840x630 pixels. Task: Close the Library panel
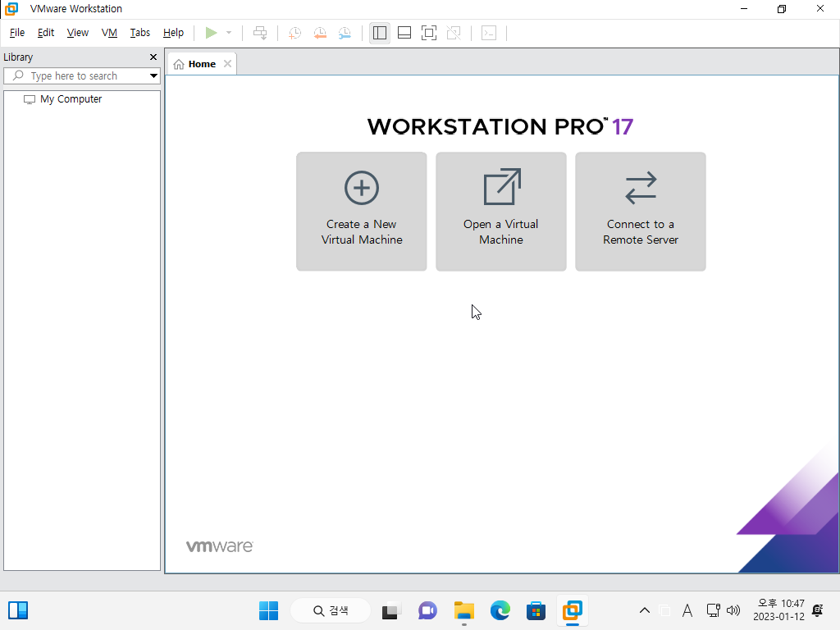coord(153,57)
